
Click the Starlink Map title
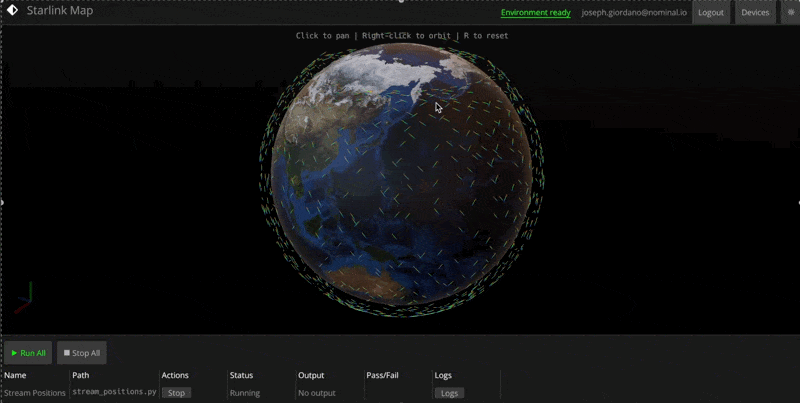(60, 11)
